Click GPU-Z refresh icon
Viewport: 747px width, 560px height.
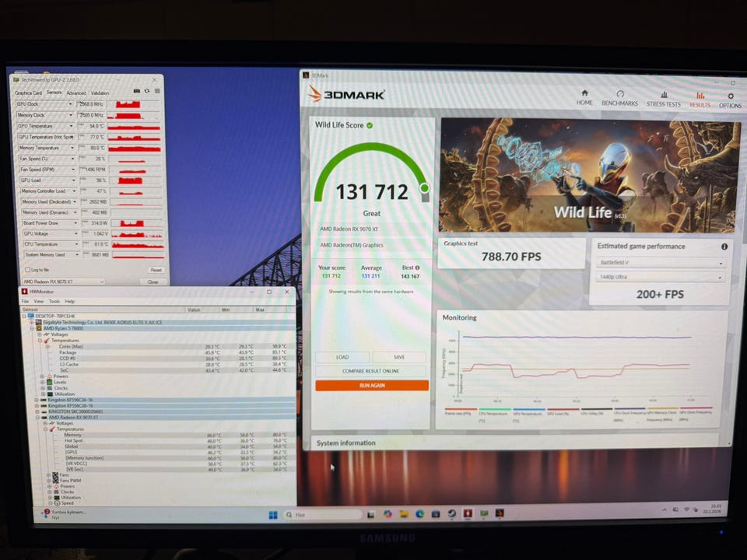[147, 91]
